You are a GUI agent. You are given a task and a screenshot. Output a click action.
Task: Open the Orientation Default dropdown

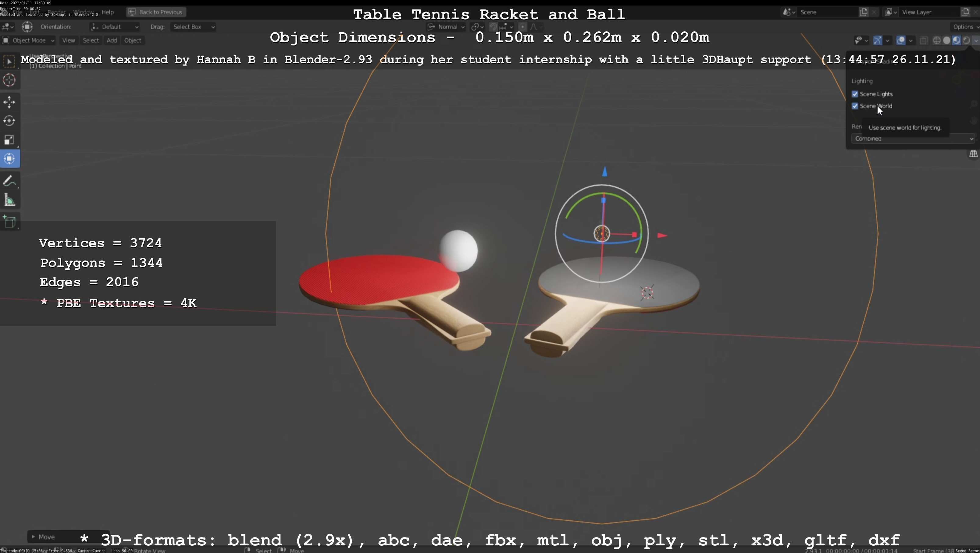coord(115,27)
